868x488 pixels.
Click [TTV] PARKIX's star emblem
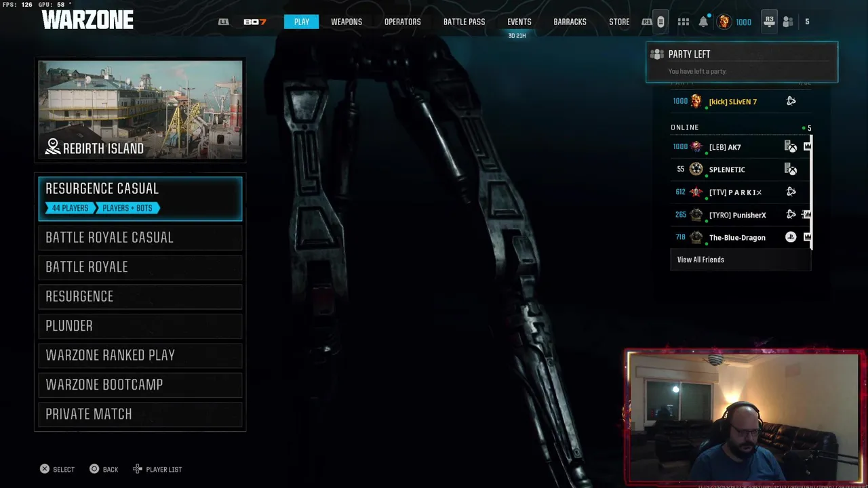tap(696, 192)
